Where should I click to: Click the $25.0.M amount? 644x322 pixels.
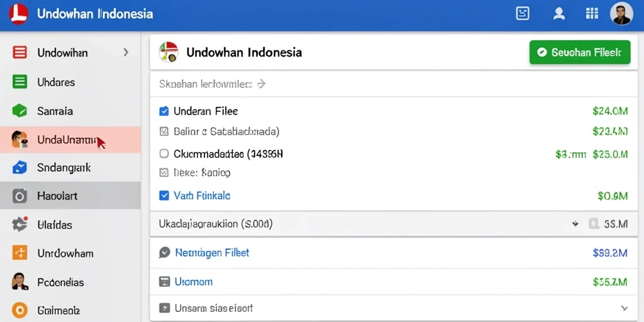610,154
